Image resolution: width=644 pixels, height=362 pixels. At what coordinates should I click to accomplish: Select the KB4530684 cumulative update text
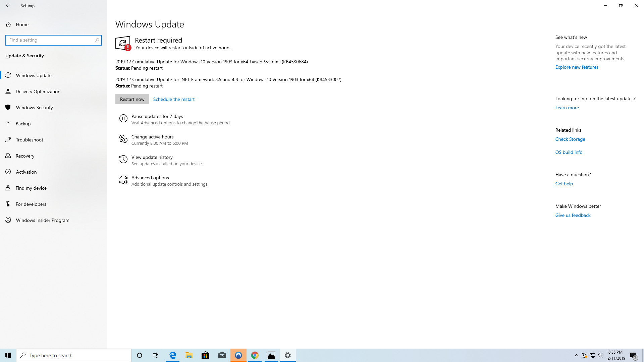[x=211, y=62]
